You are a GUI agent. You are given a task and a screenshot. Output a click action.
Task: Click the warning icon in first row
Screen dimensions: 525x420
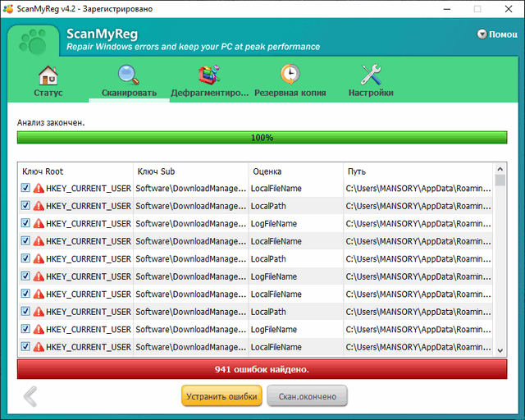click(x=39, y=189)
